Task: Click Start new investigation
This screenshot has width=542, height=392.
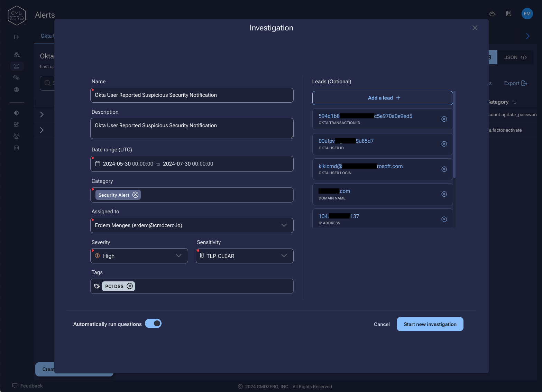Action: coord(430,324)
